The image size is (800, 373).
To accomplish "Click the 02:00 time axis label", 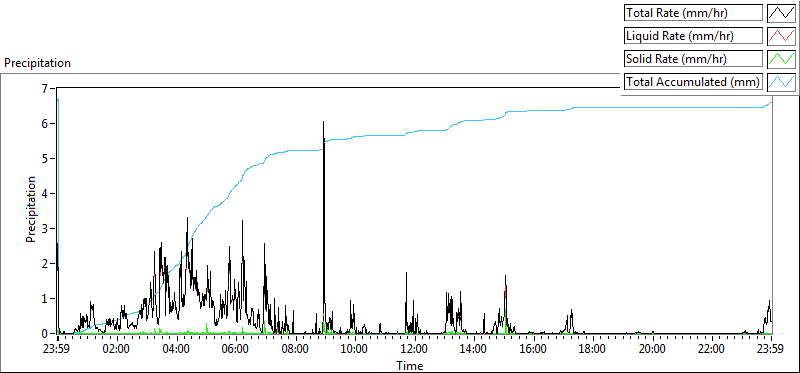I will 117,349.
